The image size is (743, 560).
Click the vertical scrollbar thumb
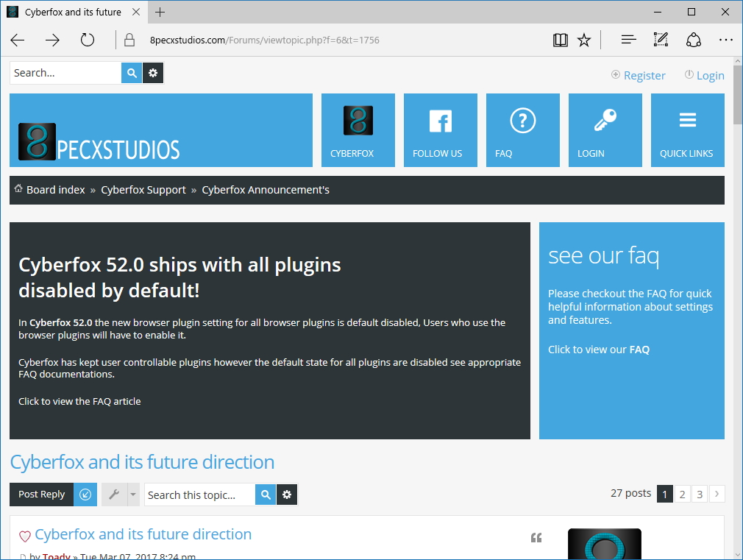coord(738,95)
